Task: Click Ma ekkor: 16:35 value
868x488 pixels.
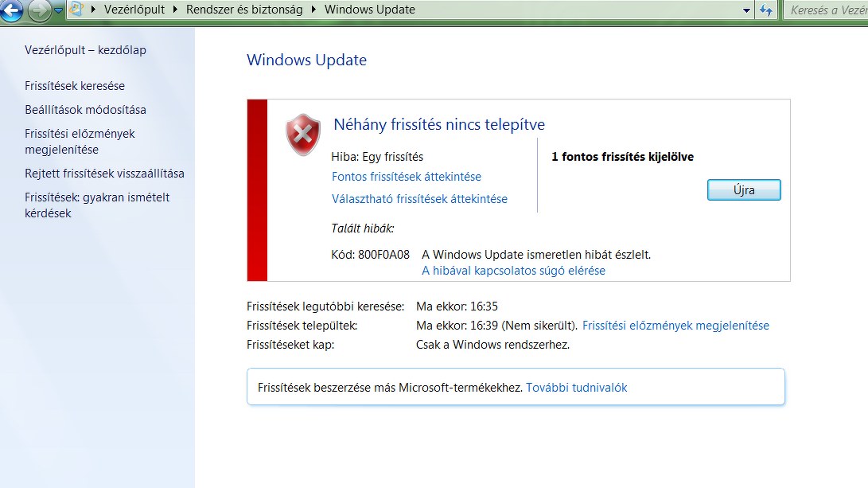Action: [457, 306]
